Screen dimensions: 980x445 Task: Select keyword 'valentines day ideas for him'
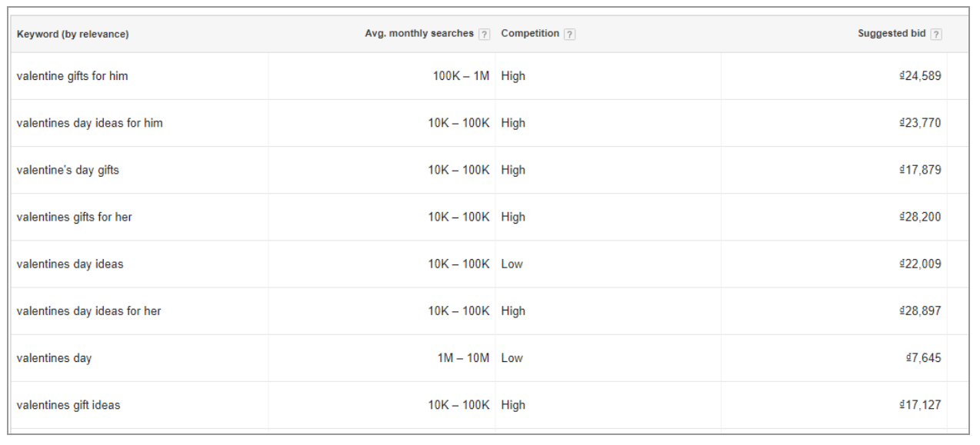pyautogui.click(x=89, y=123)
